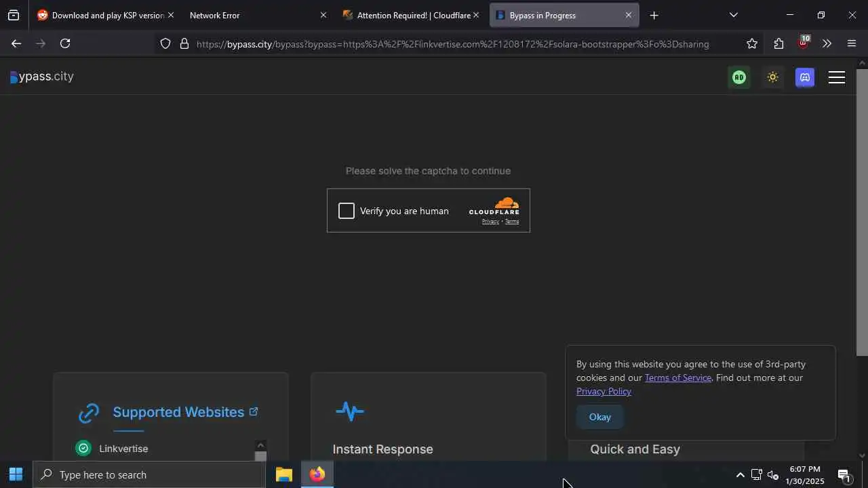Open the Terms of Service link
This screenshot has width=868, height=488.
[x=677, y=378]
